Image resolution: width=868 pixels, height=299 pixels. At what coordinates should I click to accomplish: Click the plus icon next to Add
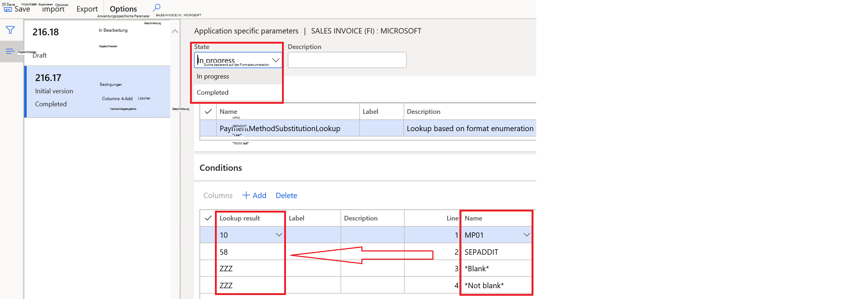(246, 195)
